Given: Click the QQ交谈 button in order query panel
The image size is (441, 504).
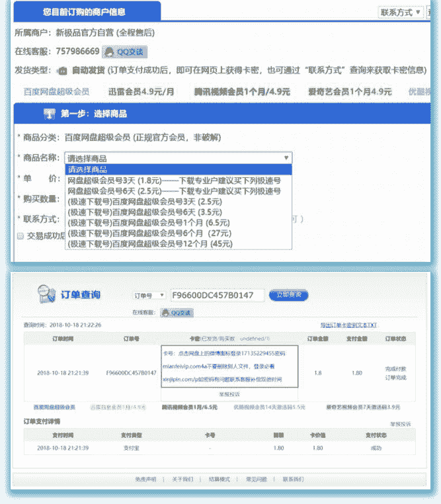Looking at the screenshot, I should 177,312.
